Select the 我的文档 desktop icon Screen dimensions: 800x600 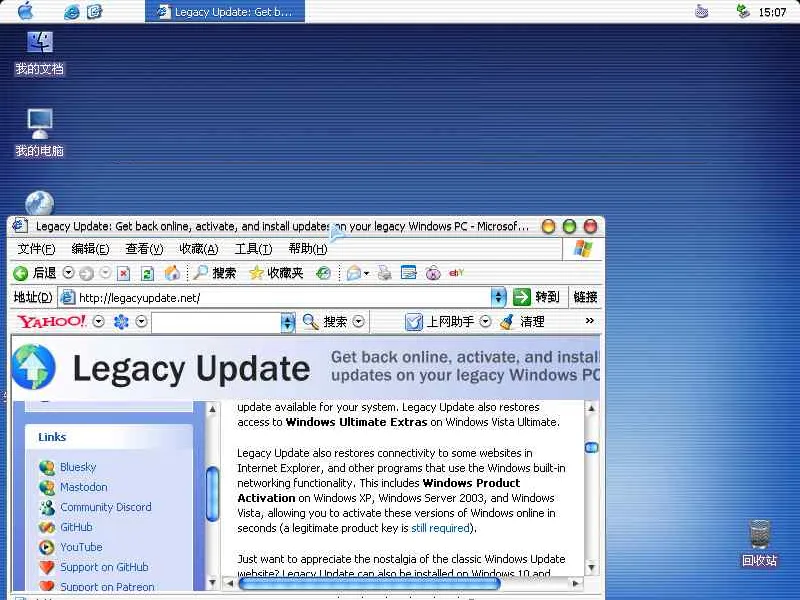[39, 53]
